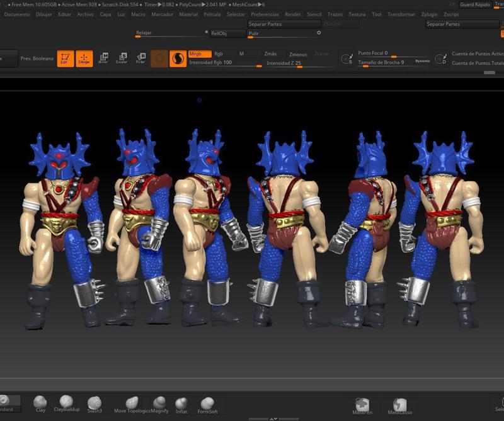Select the FormSoft brush
This screenshot has width=504, height=421.
pyautogui.click(x=209, y=401)
